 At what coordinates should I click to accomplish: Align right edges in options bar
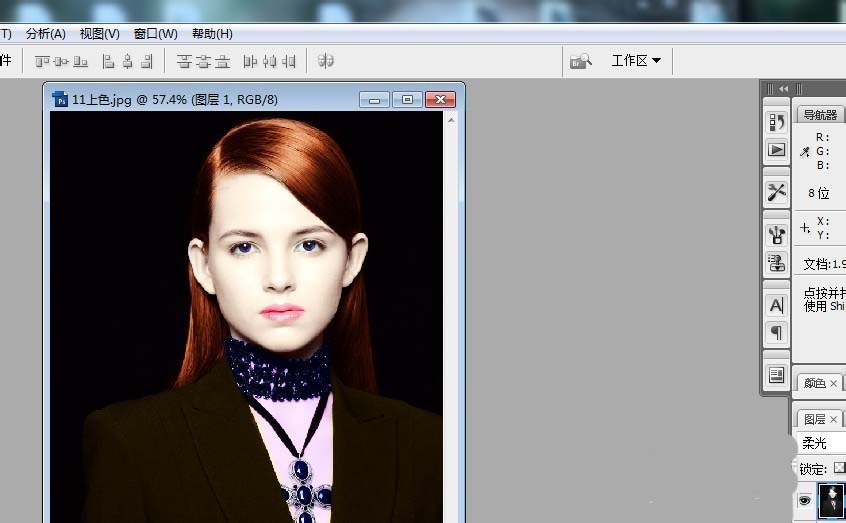tap(147, 62)
